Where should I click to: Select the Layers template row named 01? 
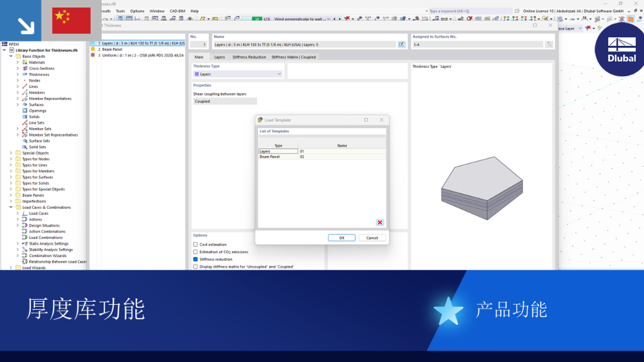point(321,151)
